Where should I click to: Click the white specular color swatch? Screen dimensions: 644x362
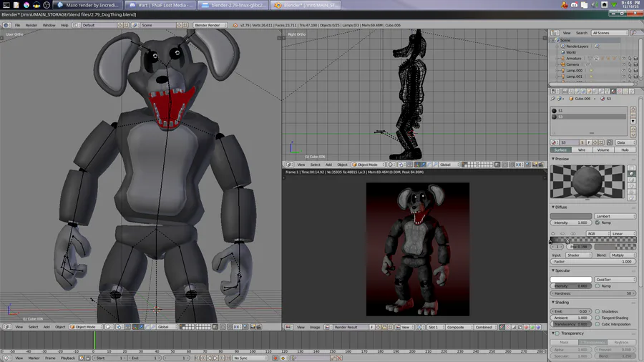572,280
